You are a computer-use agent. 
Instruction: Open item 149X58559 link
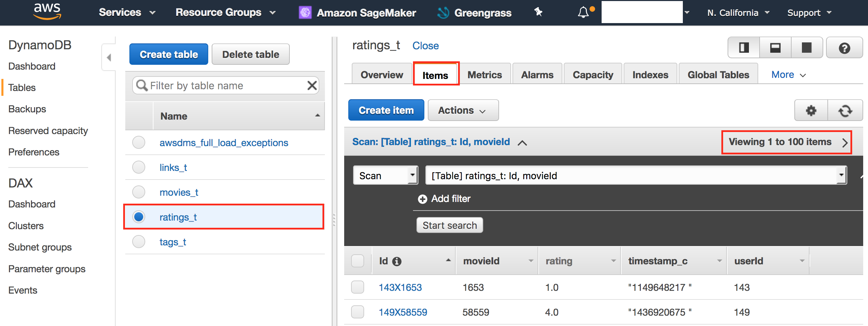click(x=403, y=312)
